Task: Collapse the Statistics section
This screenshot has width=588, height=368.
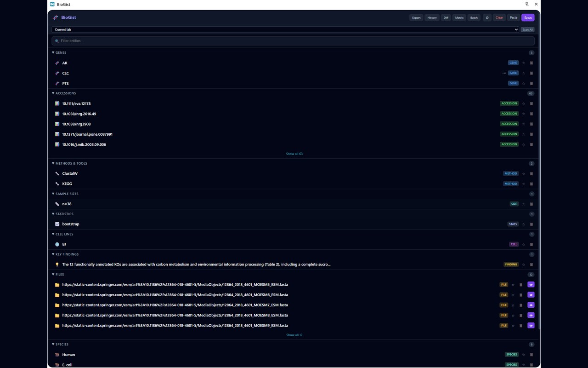Action: [62, 214]
